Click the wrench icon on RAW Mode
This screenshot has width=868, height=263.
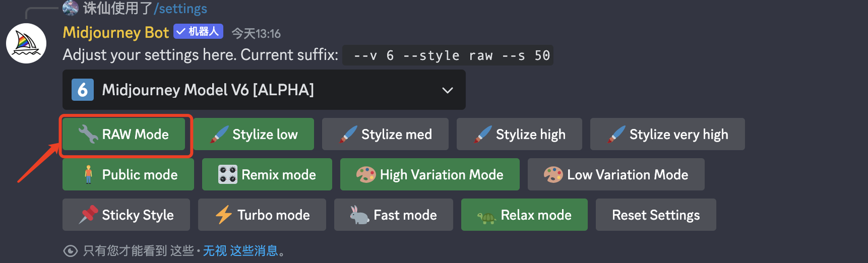click(88, 134)
